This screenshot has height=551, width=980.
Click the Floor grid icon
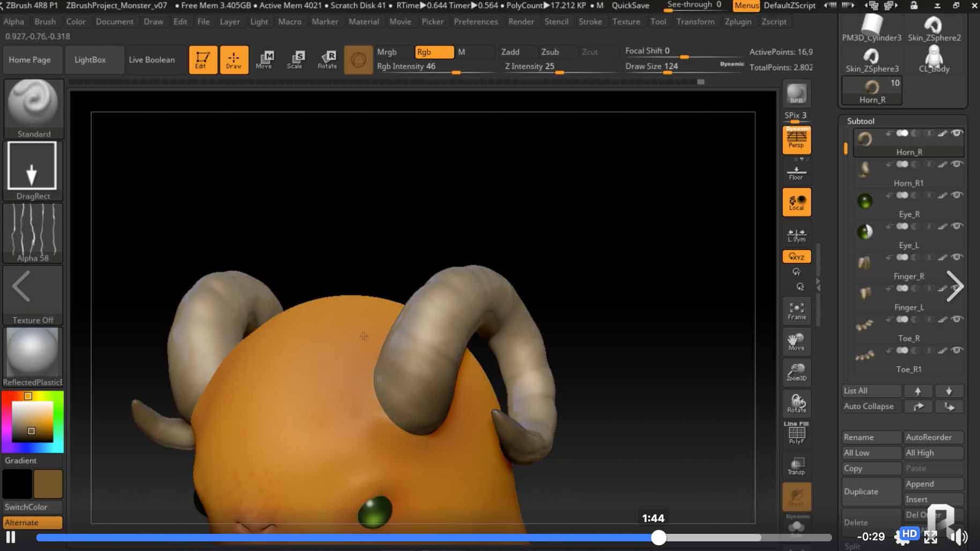[x=796, y=173]
